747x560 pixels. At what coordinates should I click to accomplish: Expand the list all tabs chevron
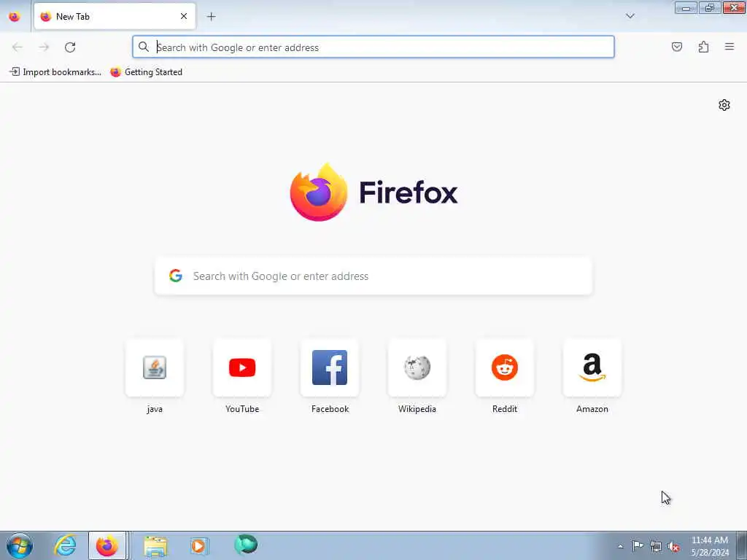(630, 16)
